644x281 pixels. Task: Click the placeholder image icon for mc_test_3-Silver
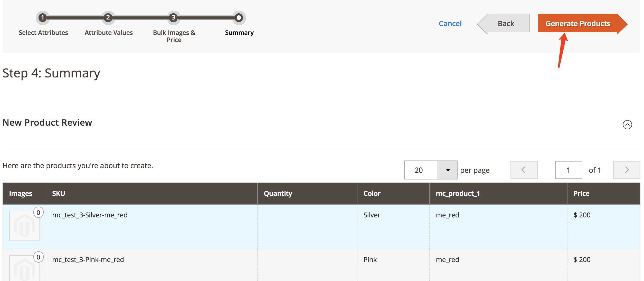tap(23, 225)
